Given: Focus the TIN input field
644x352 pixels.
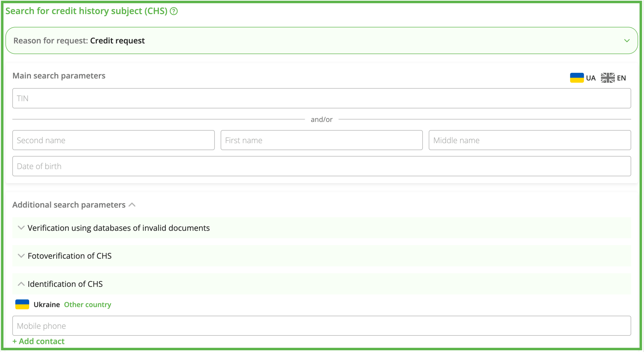Looking at the screenshot, I should (x=321, y=98).
